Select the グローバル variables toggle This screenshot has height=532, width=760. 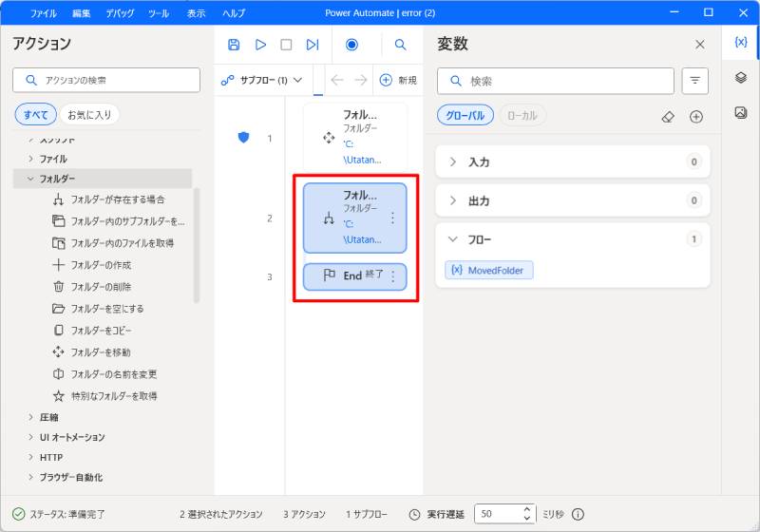[x=465, y=115]
